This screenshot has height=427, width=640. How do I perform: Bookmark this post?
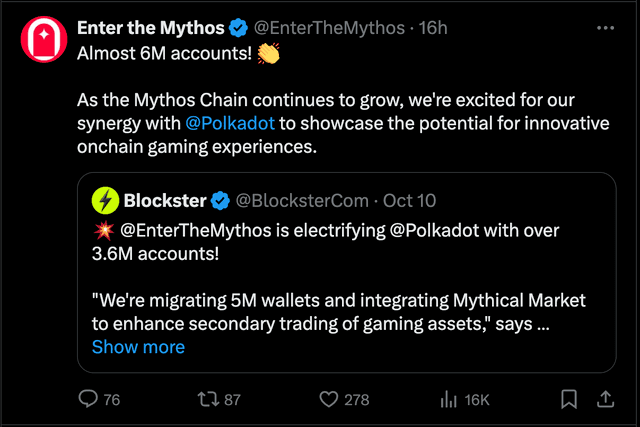pos(568,399)
